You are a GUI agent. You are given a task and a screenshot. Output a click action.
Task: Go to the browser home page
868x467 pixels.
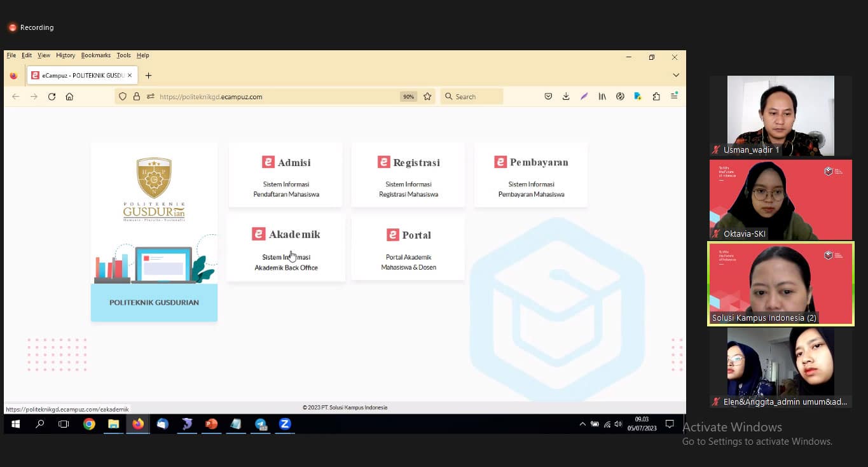pyautogui.click(x=69, y=97)
